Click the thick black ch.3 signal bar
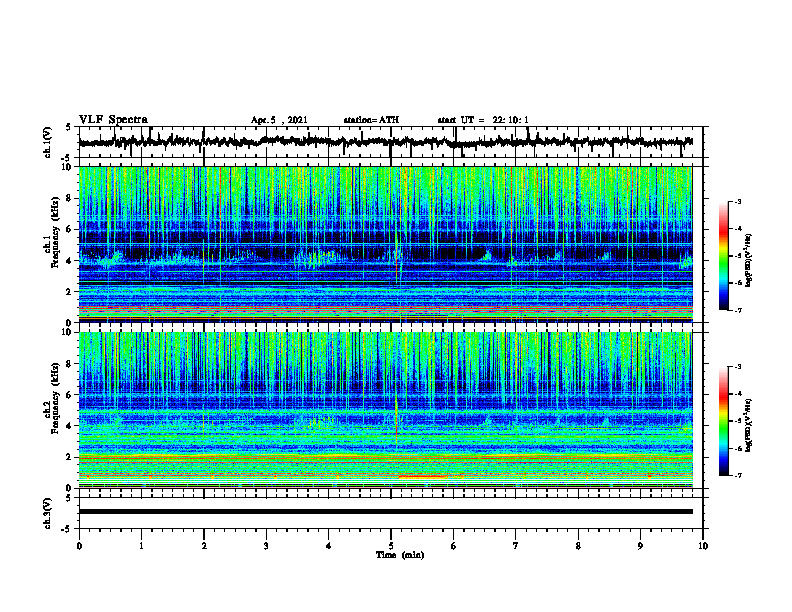The width and height of the screenshot is (792, 612). coord(386,512)
